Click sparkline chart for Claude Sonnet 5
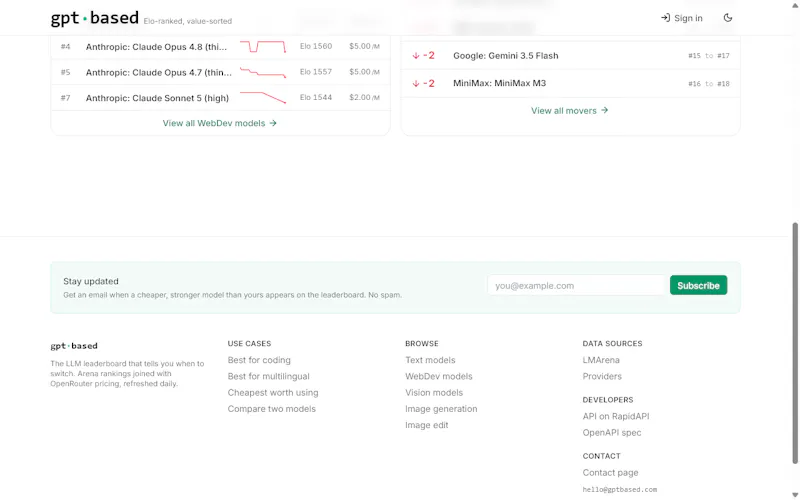Image resolution: width=800 pixels, height=500 pixels. (263, 97)
